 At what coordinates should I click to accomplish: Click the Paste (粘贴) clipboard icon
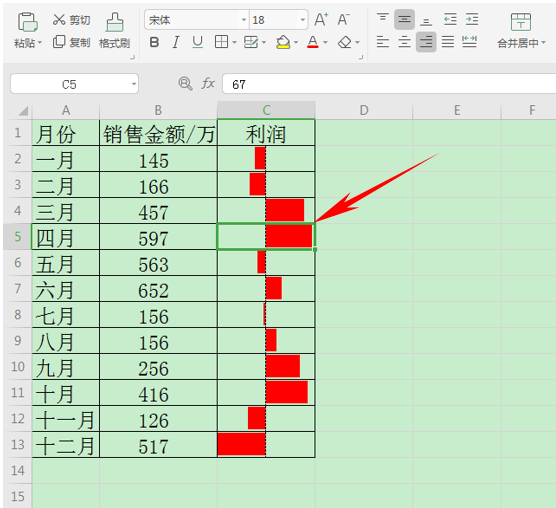[x=28, y=22]
